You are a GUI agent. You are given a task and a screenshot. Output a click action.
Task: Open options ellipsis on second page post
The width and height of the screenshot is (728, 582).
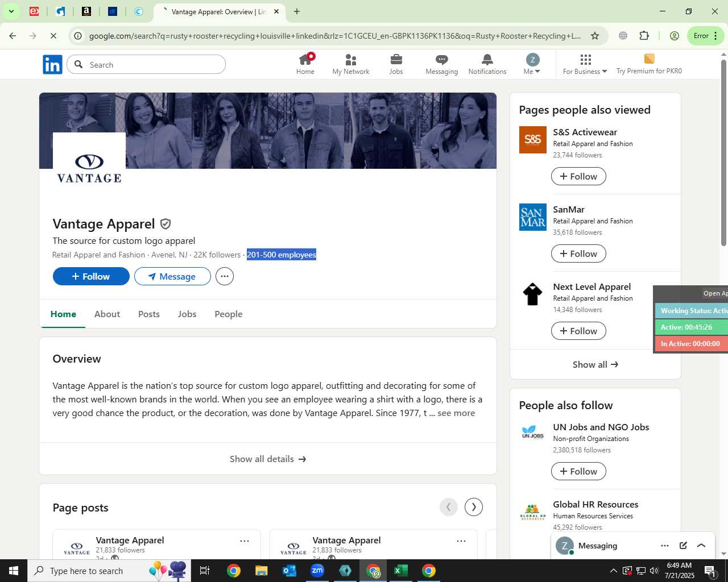tap(461, 541)
